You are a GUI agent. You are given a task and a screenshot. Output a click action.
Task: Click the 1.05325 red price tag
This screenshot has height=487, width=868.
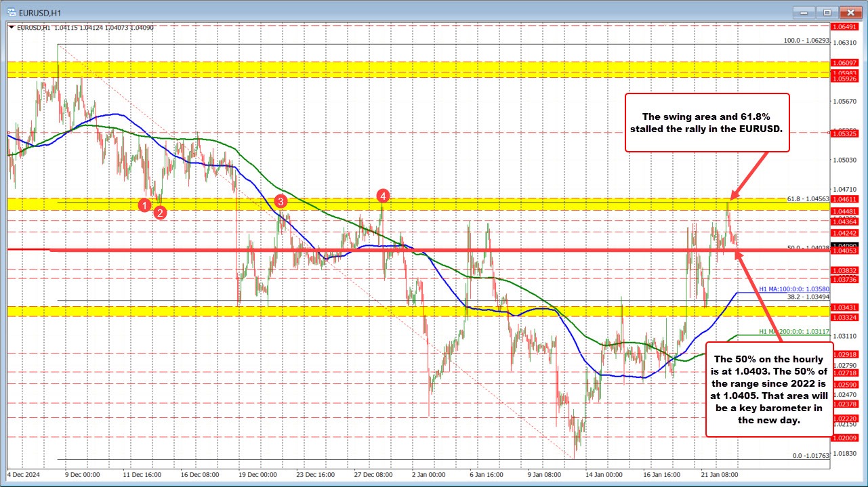pyautogui.click(x=846, y=133)
